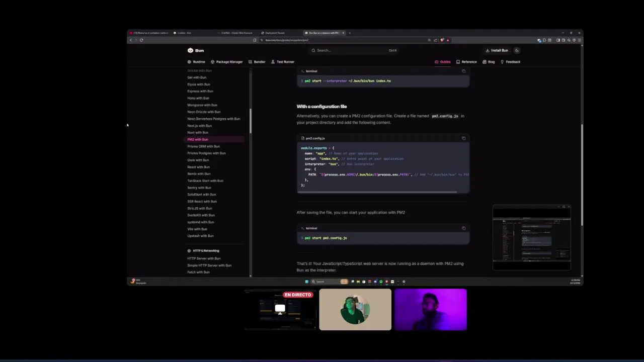Click the browser address bar URL
This screenshot has width=644, height=362.
point(287,40)
